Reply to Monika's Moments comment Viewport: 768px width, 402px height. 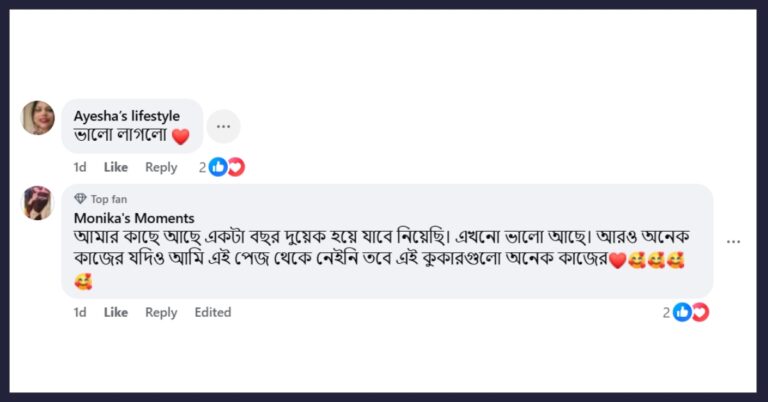[161, 312]
